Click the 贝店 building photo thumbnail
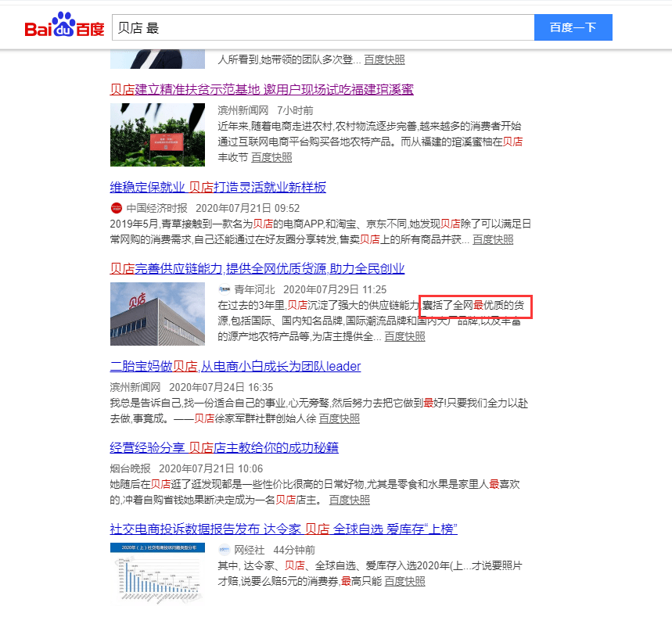 click(156, 314)
